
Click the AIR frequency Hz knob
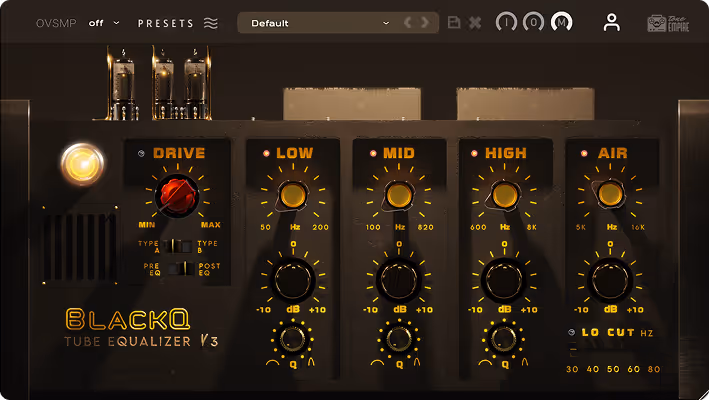click(610, 194)
